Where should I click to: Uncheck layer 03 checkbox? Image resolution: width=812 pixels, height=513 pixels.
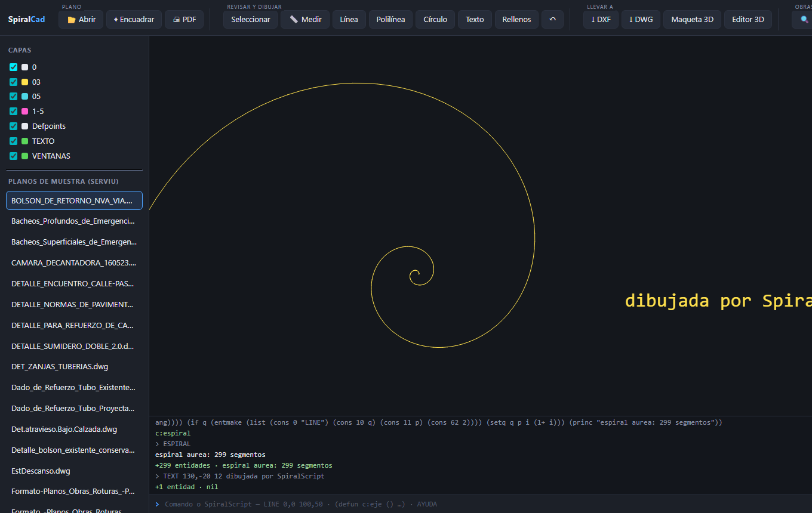click(13, 82)
